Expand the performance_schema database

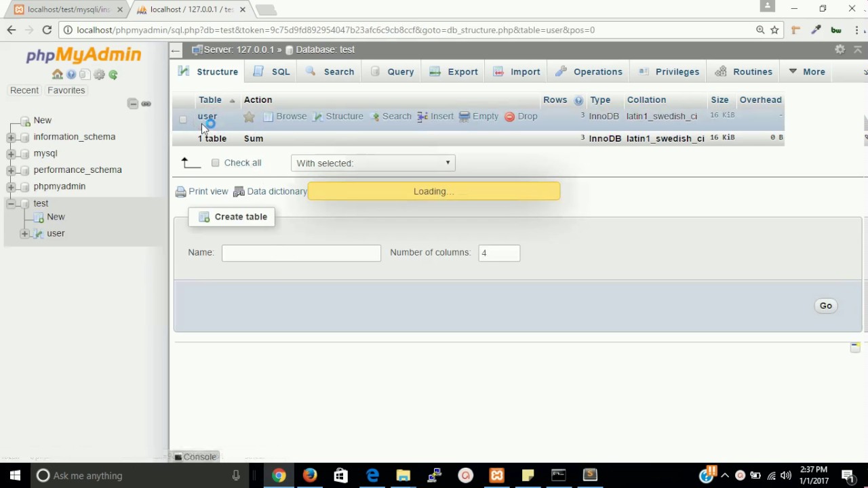click(11, 170)
